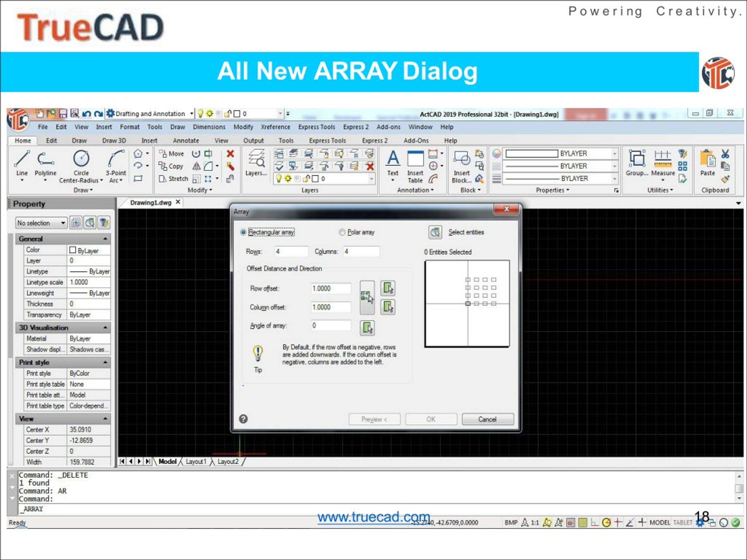Open the No selection dropdown
The width and height of the screenshot is (747, 560).
coord(41,223)
